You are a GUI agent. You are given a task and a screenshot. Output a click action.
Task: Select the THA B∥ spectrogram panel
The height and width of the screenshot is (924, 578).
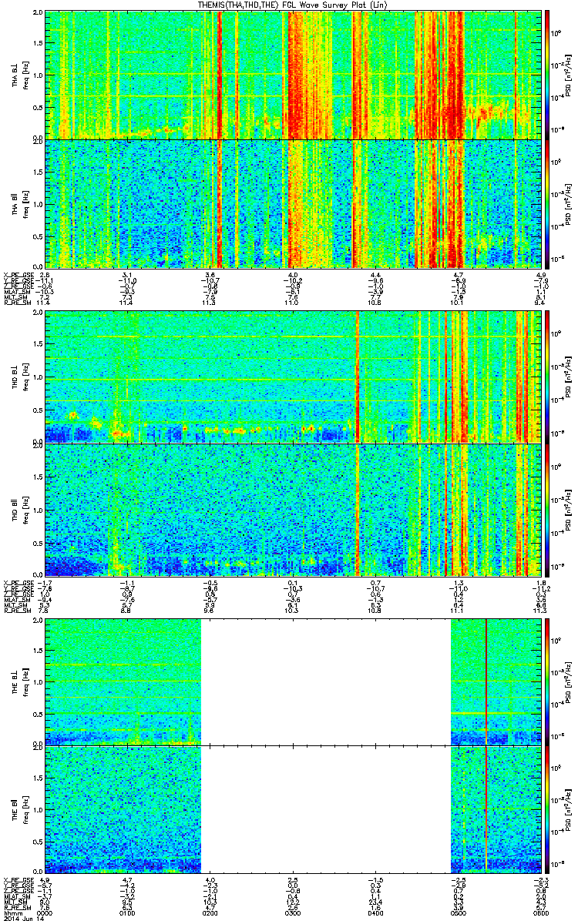[293, 203]
